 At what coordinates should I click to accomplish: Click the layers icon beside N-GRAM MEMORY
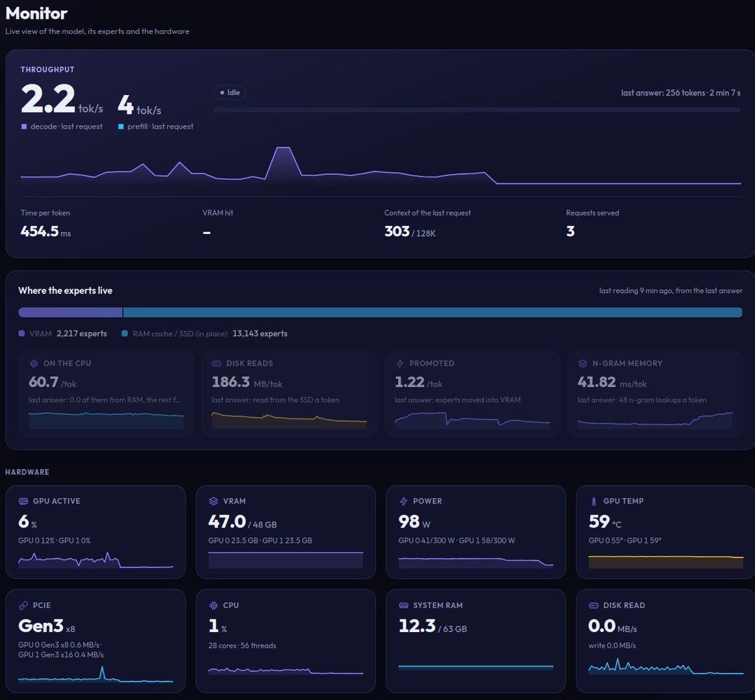tap(583, 364)
